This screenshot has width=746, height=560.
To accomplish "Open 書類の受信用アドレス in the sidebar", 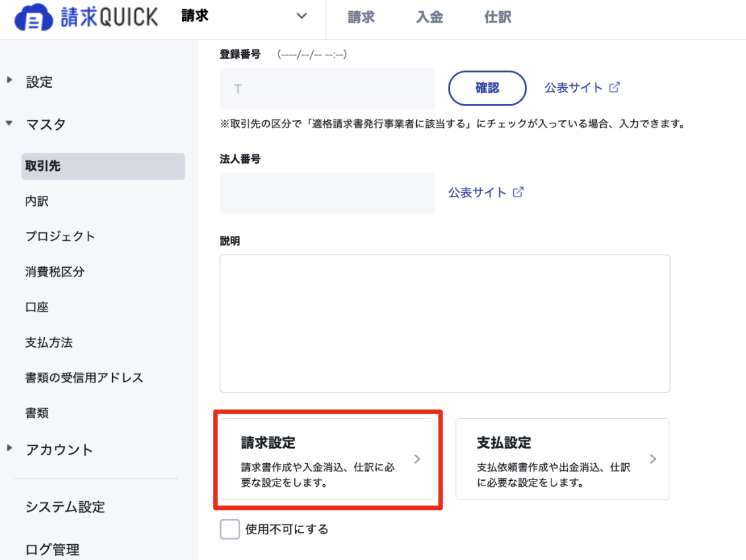I will 84,377.
